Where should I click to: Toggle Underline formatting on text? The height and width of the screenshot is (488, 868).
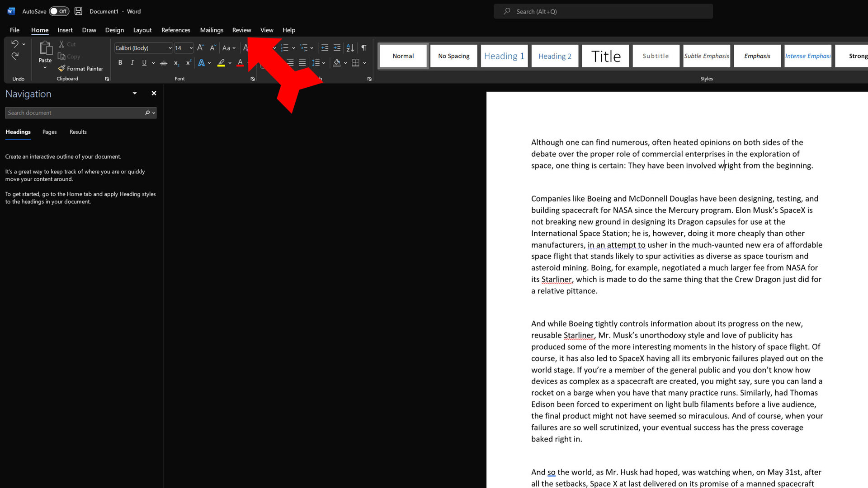coord(144,62)
